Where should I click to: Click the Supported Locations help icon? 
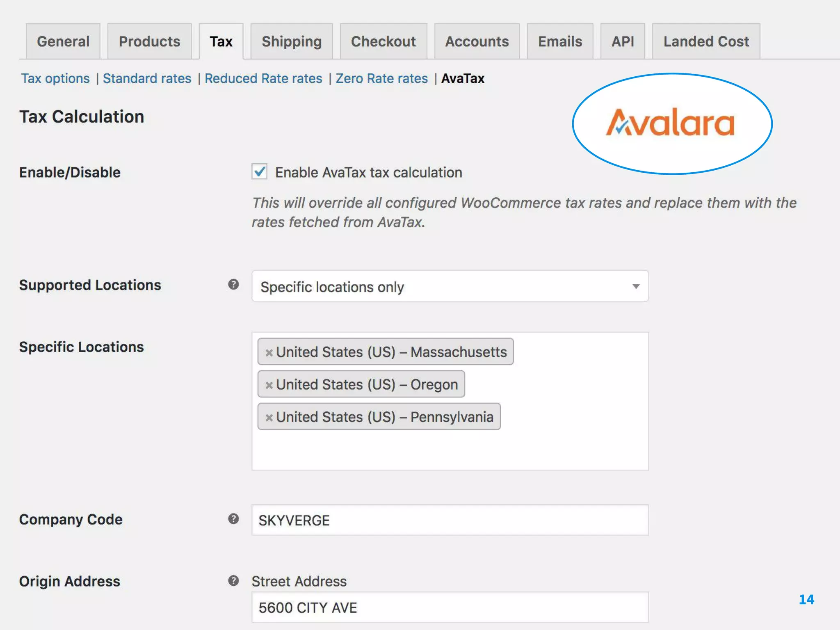[x=233, y=284]
